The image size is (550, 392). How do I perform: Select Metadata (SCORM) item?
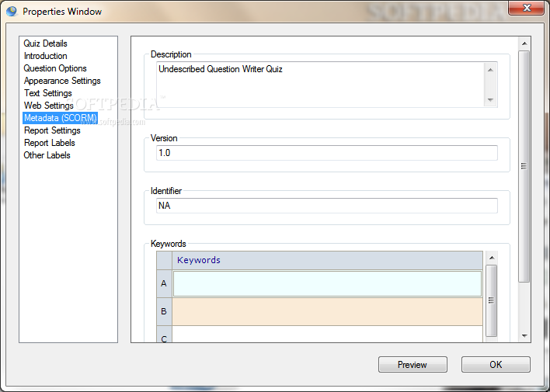click(x=60, y=118)
